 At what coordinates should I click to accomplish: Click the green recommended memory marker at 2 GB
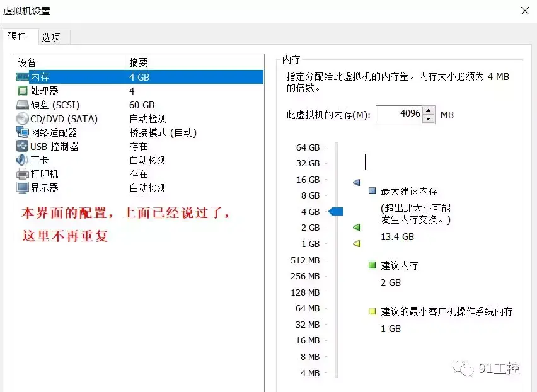pyautogui.click(x=357, y=227)
